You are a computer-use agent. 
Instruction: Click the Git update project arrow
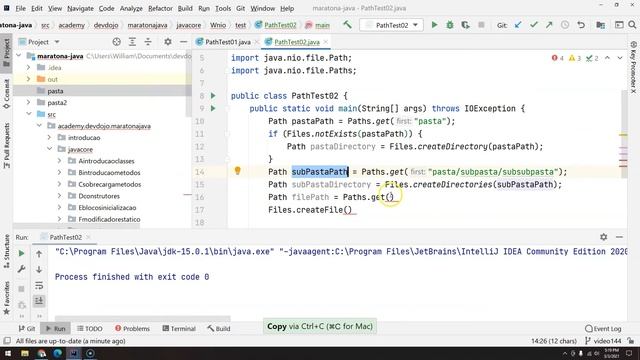518,25
